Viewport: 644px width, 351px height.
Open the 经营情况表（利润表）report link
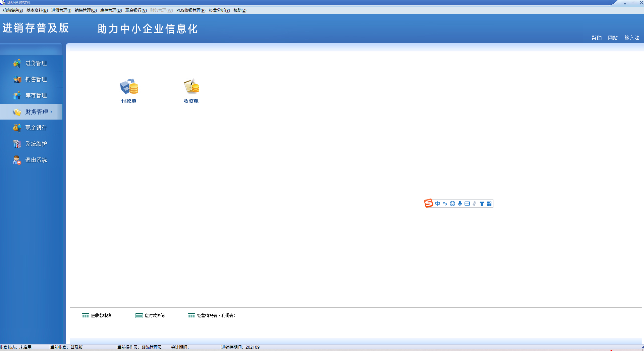216,315
